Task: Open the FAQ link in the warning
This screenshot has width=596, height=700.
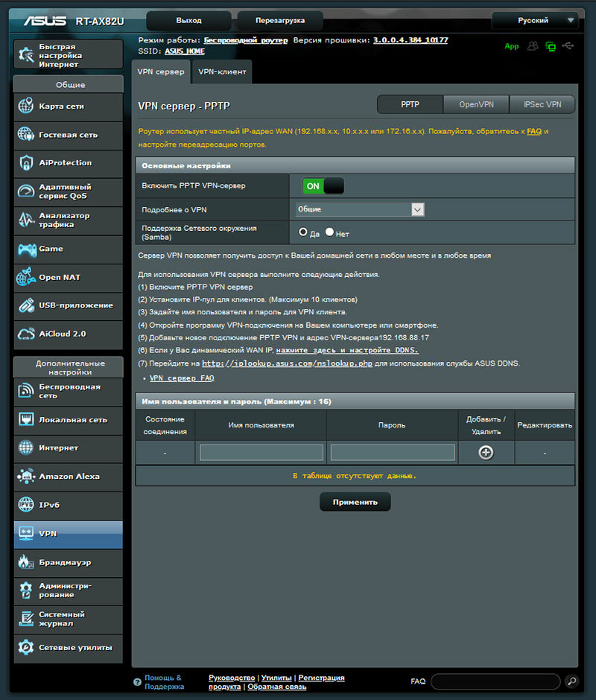Action: (534, 131)
